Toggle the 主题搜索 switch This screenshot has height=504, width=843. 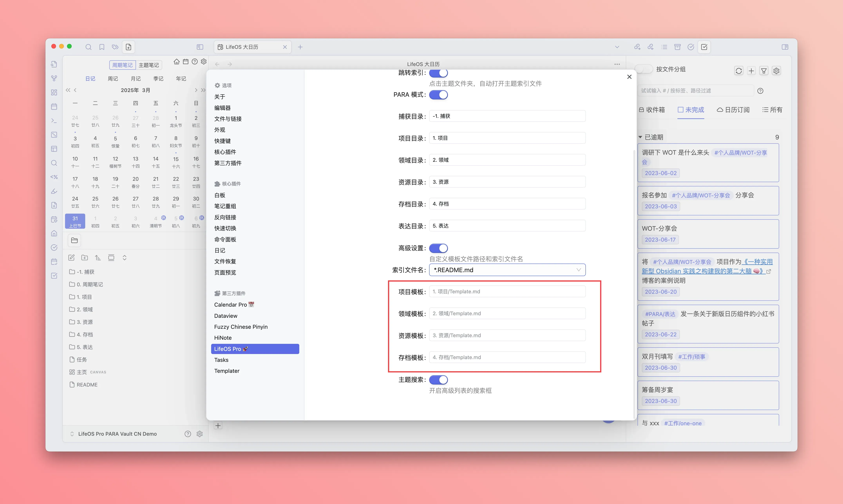click(438, 380)
